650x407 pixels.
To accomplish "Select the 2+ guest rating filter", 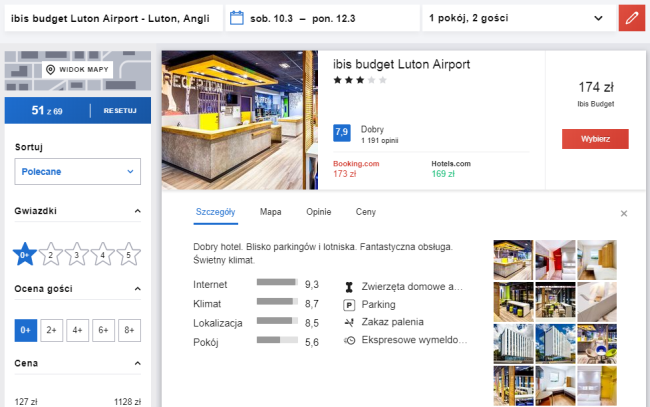I will click(x=51, y=330).
